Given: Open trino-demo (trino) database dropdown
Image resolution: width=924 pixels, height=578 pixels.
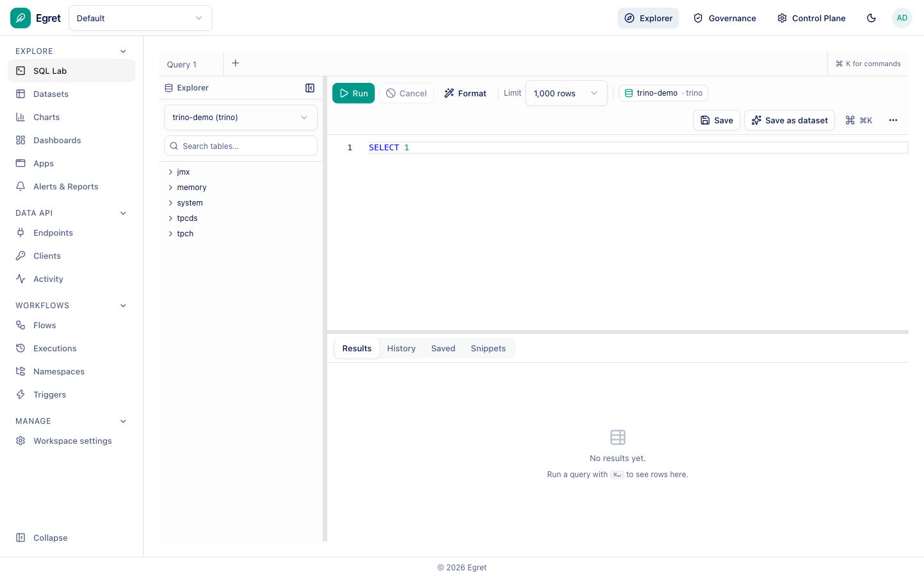Looking at the screenshot, I should click(241, 118).
